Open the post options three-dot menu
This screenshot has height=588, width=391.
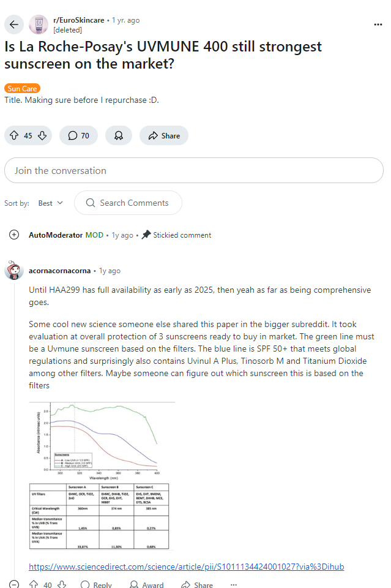[378, 24]
